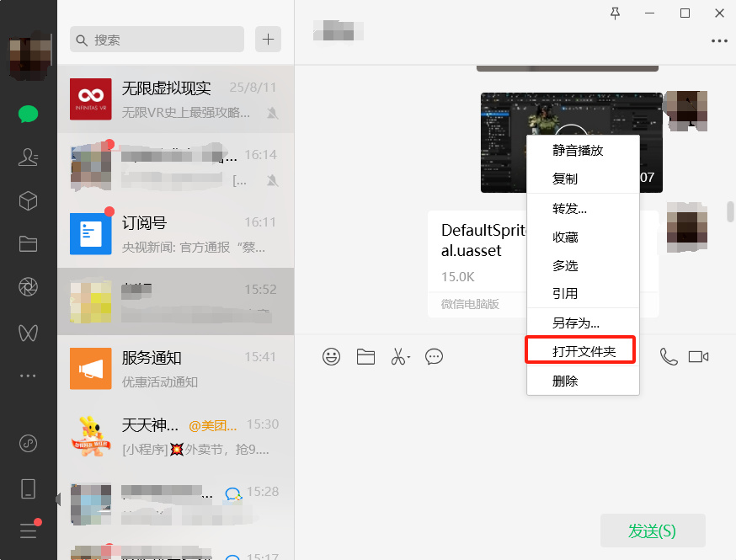Open the Contacts icon in the sidebar

(x=28, y=157)
